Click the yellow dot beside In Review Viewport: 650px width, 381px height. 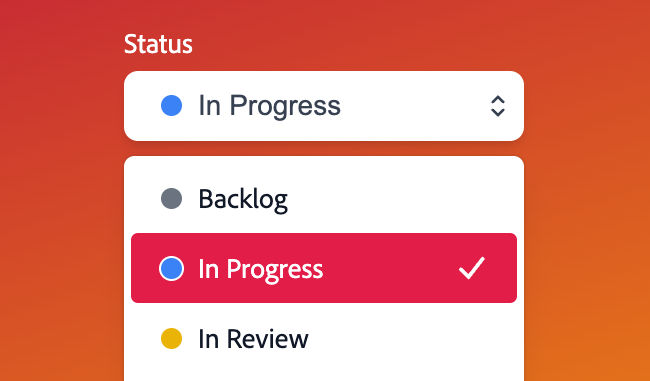[171, 338]
